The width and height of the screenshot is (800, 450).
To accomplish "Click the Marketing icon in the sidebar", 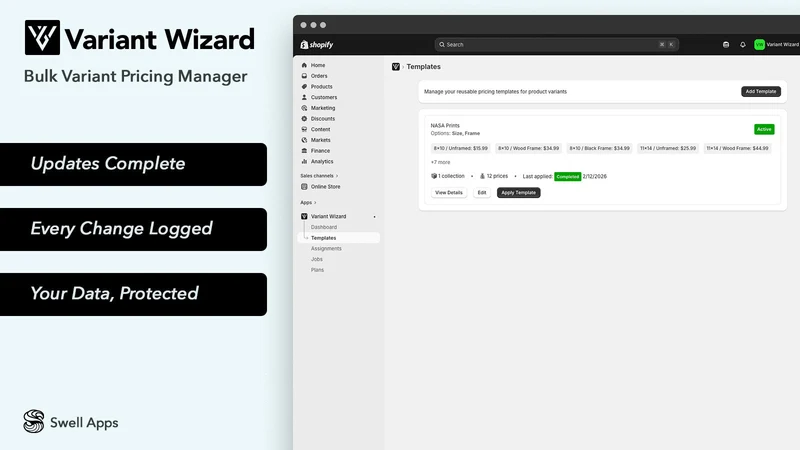I will 304,108.
